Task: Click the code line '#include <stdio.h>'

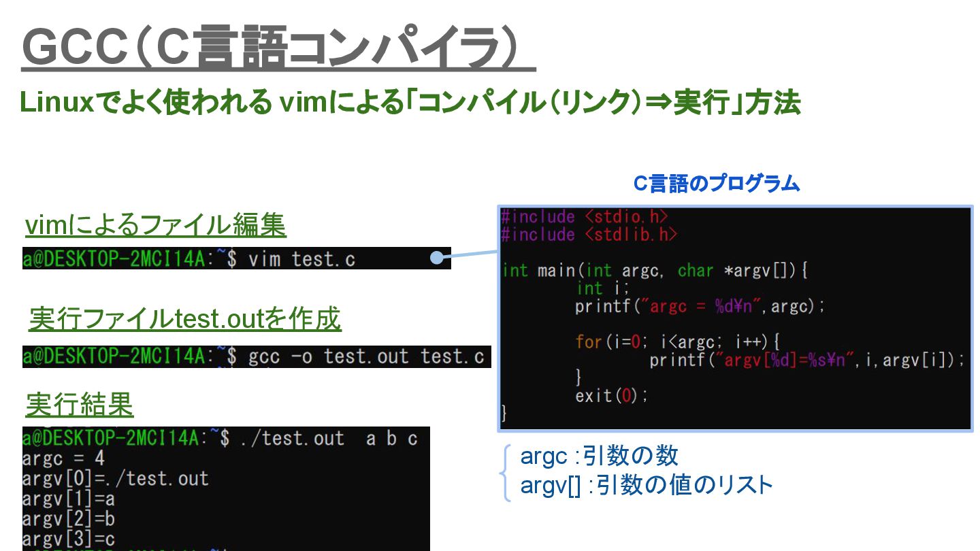Action: tap(585, 216)
